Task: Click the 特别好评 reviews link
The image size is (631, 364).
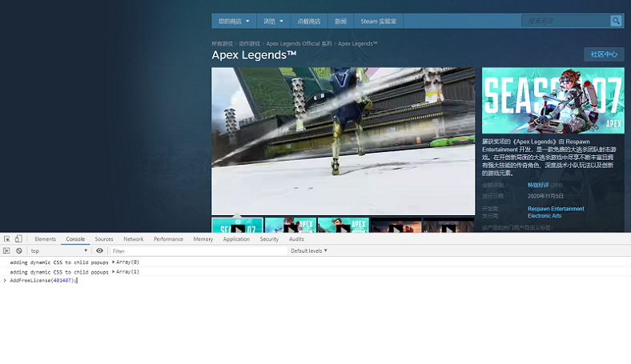Action: tap(538, 185)
